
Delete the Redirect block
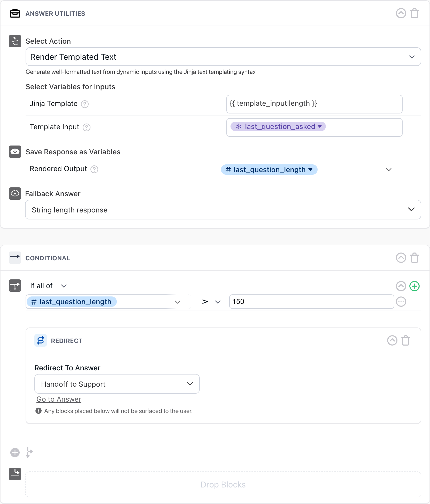pos(406,341)
